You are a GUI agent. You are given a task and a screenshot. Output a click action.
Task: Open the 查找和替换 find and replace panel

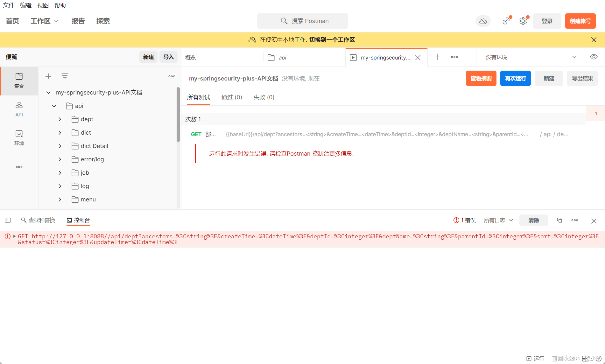tap(38, 220)
